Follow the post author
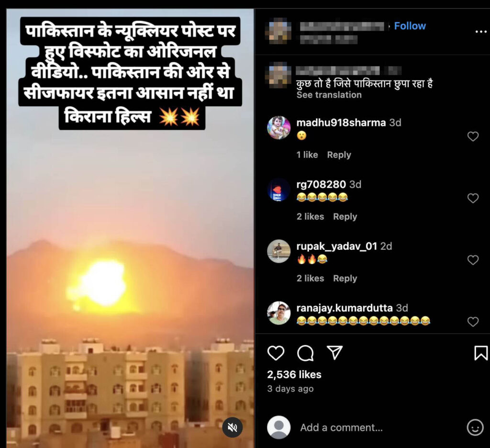The width and height of the screenshot is (490, 448). pyautogui.click(x=410, y=26)
